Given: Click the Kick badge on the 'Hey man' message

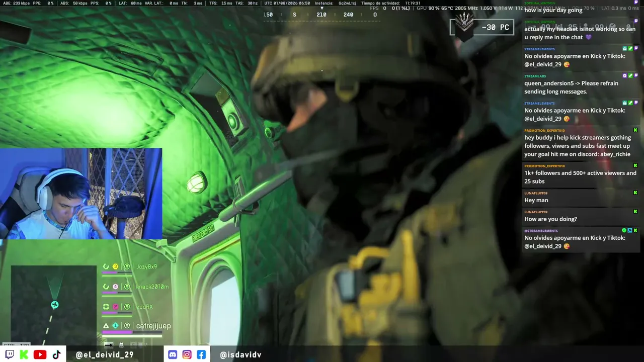Looking at the screenshot, I should [635, 193].
